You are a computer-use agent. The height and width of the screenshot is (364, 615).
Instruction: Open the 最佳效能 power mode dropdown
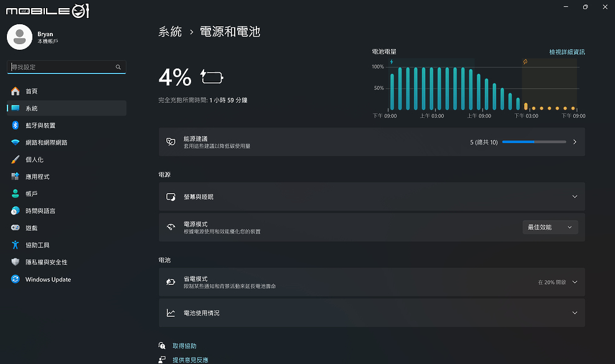(550, 227)
